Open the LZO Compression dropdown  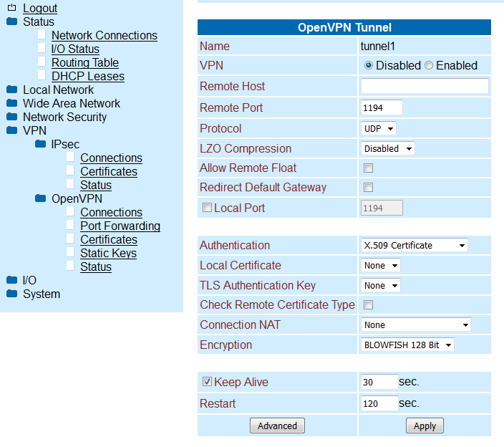click(387, 148)
